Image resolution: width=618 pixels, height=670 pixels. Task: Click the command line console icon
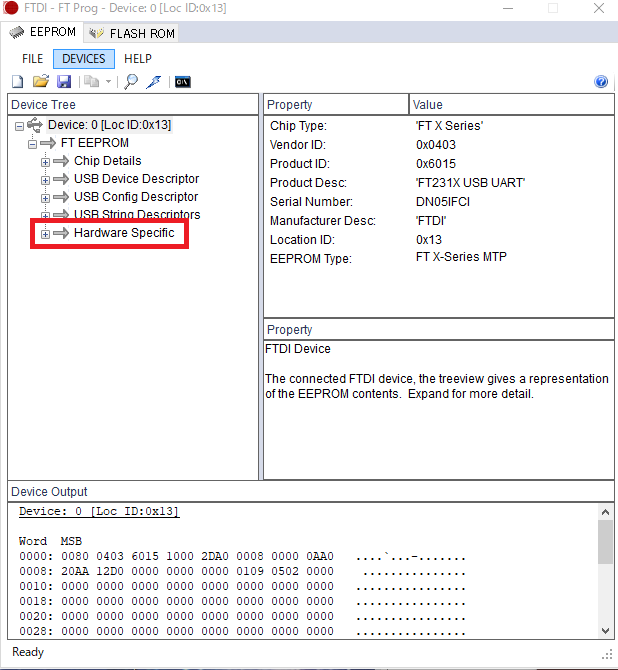(x=182, y=82)
